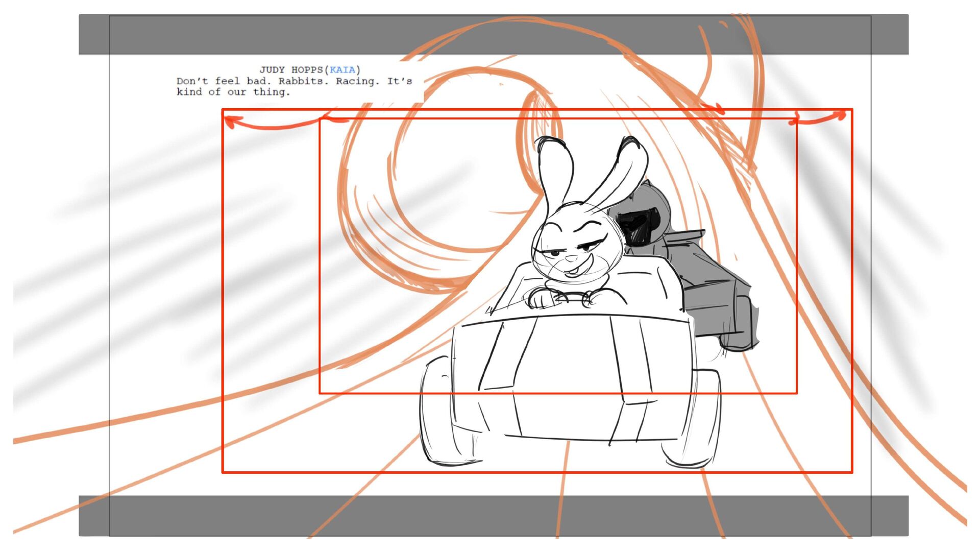Image resolution: width=980 pixels, height=552 pixels.
Task: Select the JUDY HOPPS character heading
Action: (291, 70)
